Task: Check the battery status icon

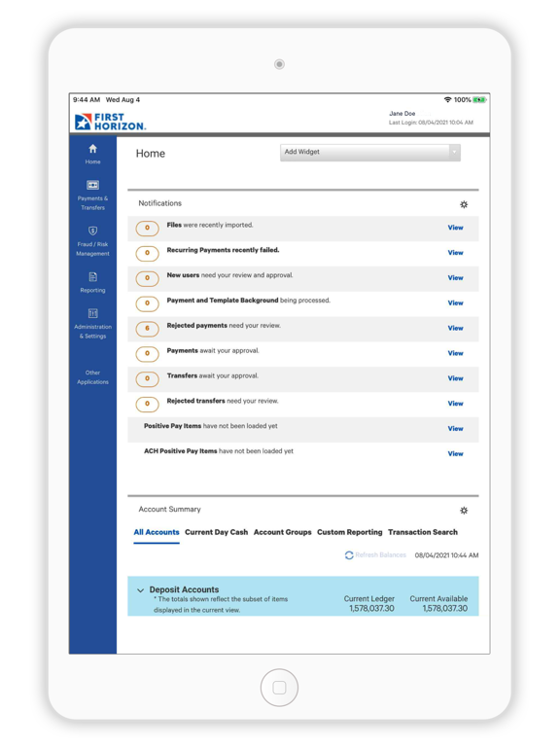Action: pos(479,99)
